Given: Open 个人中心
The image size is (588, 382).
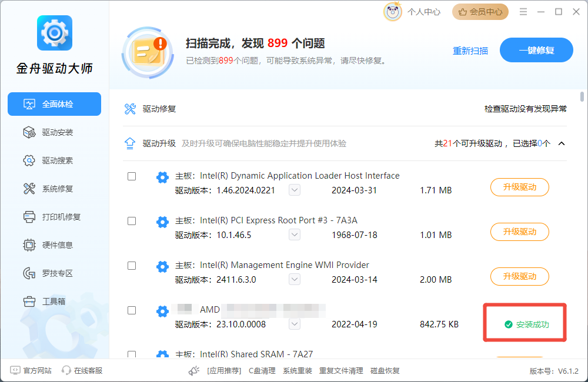Looking at the screenshot, I should tap(424, 12).
